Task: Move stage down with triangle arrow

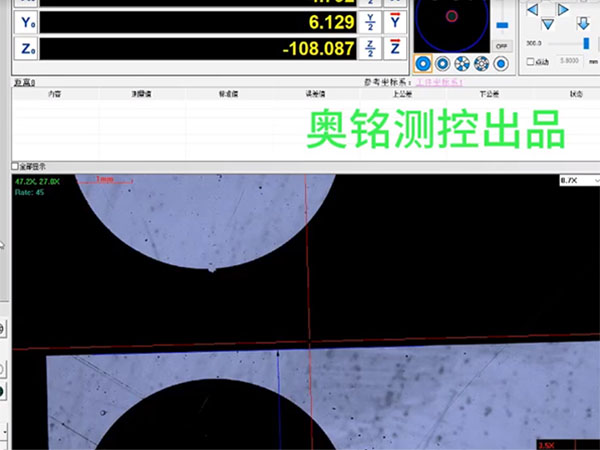Action: coord(548,25)
